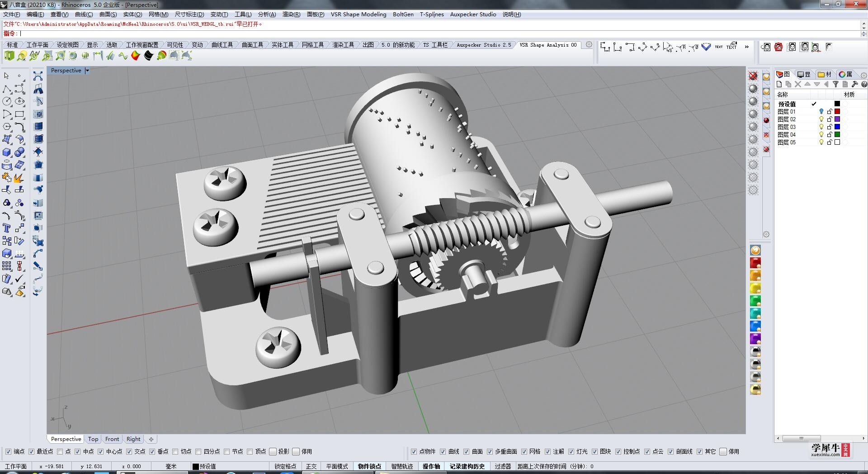Open the 毫米 units field in status bar

point(171,466)
